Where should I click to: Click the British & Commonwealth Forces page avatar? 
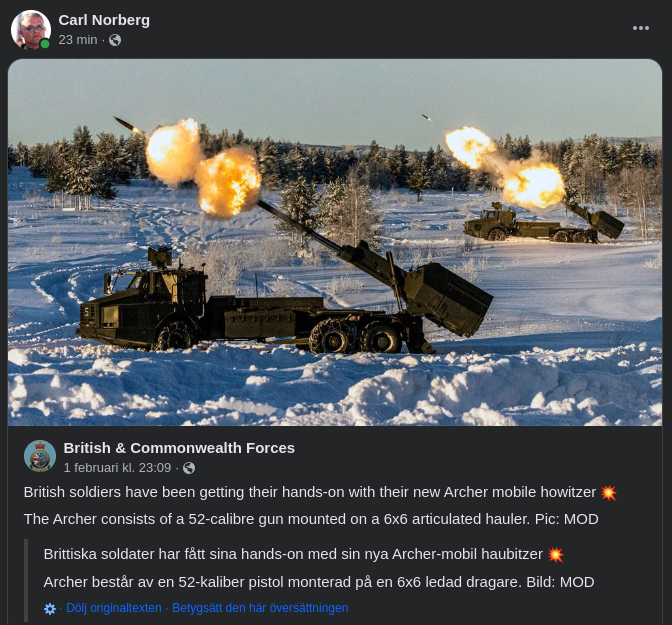click(40, 456)
